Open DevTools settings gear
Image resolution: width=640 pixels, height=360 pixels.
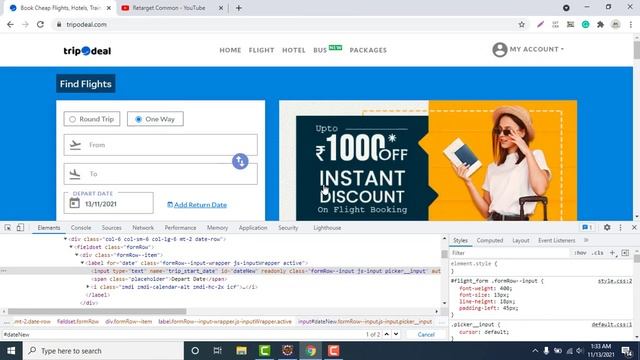[607, 227]
